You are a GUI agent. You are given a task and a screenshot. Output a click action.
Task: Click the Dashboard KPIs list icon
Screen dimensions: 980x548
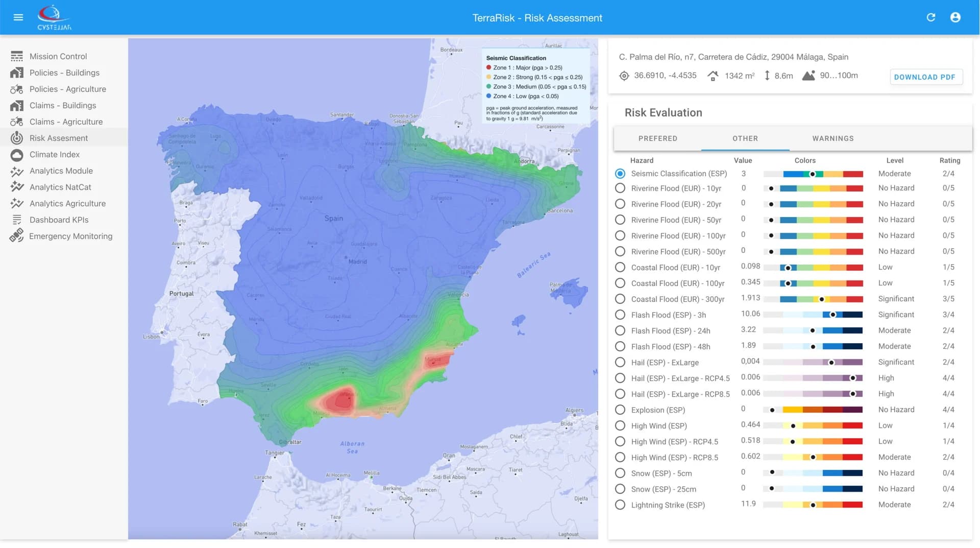click(17, 220)
